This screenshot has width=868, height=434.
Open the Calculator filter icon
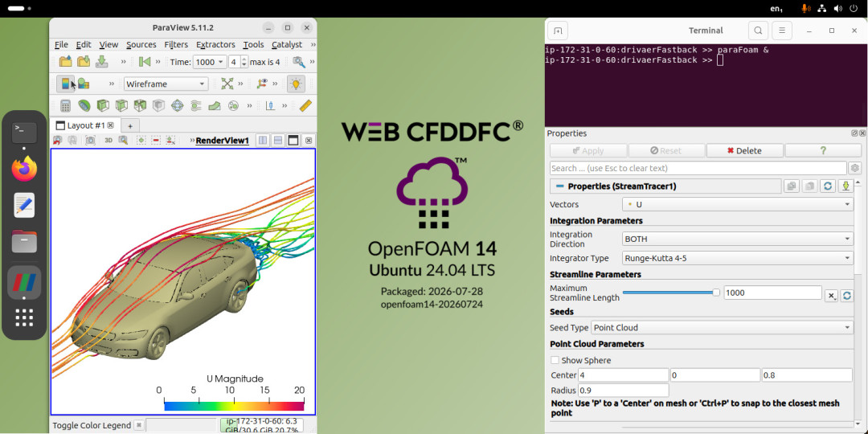pos(65,105)
